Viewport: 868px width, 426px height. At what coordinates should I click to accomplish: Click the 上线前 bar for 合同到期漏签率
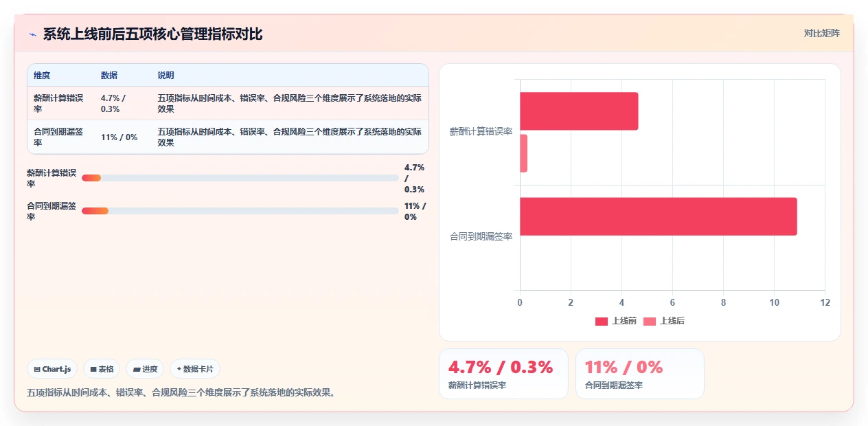658,216
